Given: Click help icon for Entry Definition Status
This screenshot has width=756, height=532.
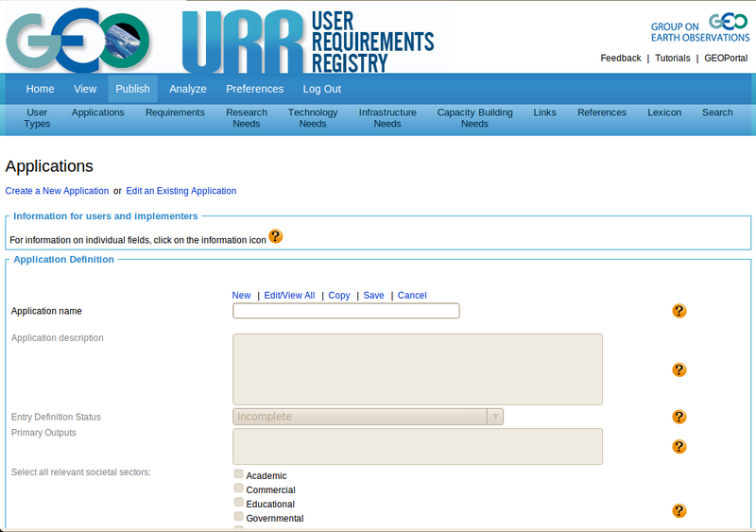Looking at the screenshot, I should (x=679, y=417).
